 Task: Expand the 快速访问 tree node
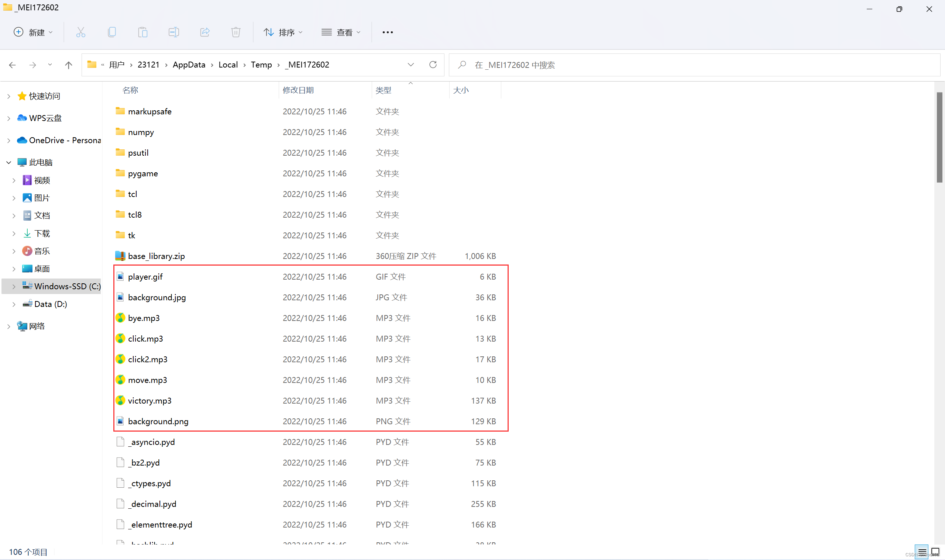pyautogui.click(x=9, y=96)
